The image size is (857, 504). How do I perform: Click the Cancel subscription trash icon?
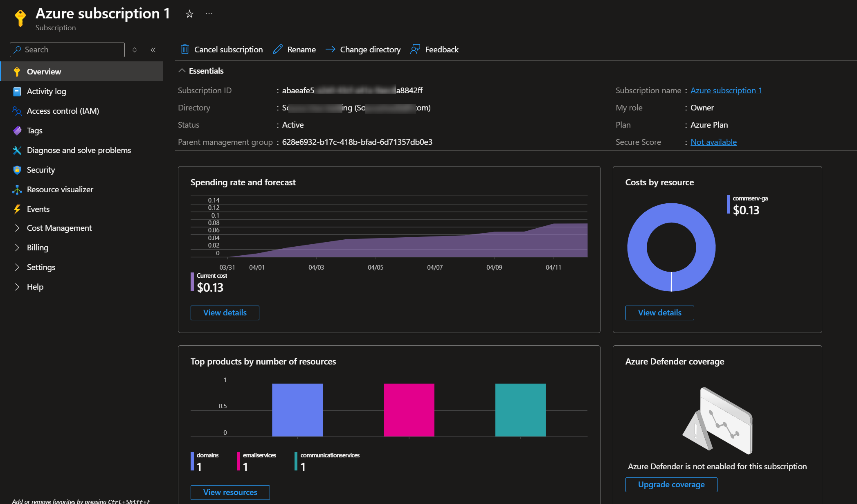[x=185, y=49]
